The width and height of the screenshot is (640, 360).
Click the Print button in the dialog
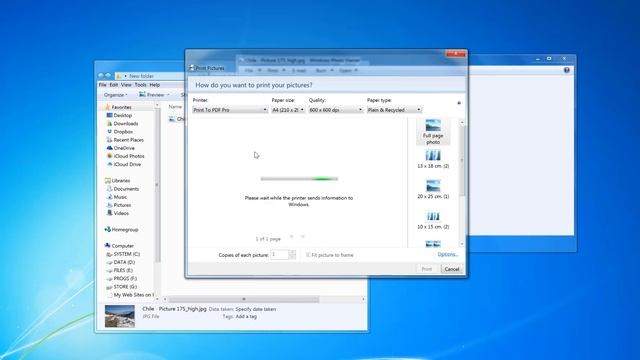click(427, 269)
